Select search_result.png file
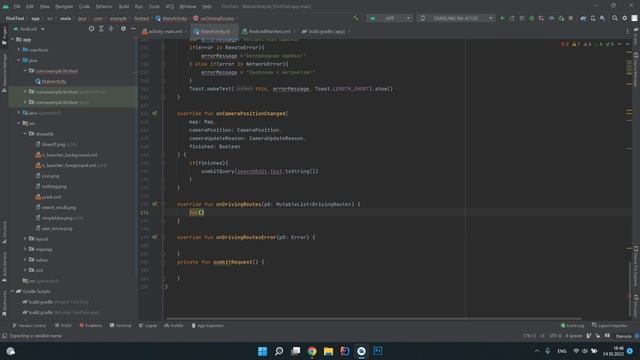 coord(56,207)
